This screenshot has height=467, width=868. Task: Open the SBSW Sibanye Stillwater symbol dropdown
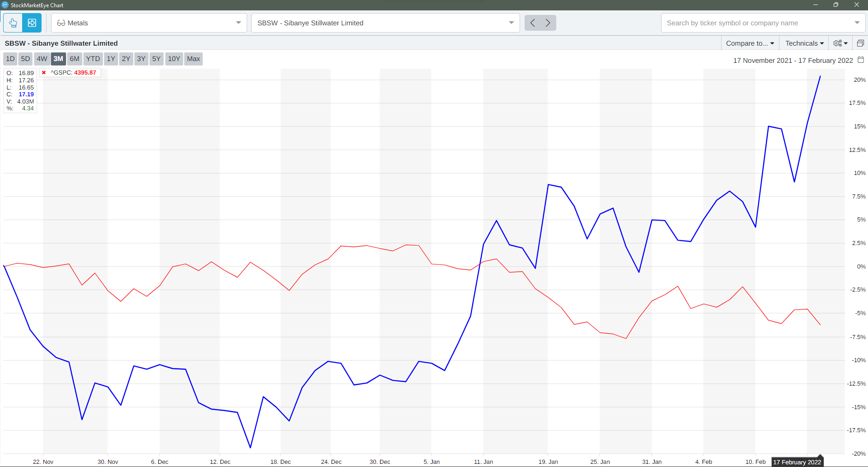click(385, 23)
